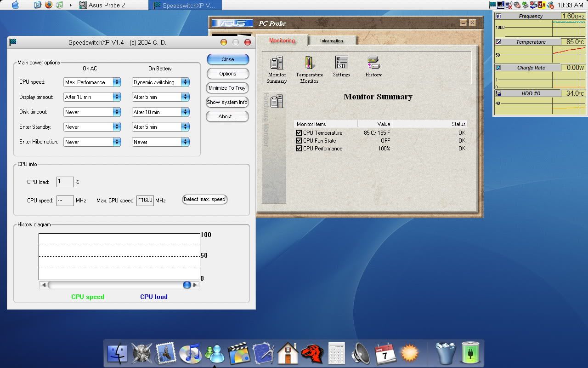
Task: Open the Calculator dock icon
Action: tap(337, 353)
